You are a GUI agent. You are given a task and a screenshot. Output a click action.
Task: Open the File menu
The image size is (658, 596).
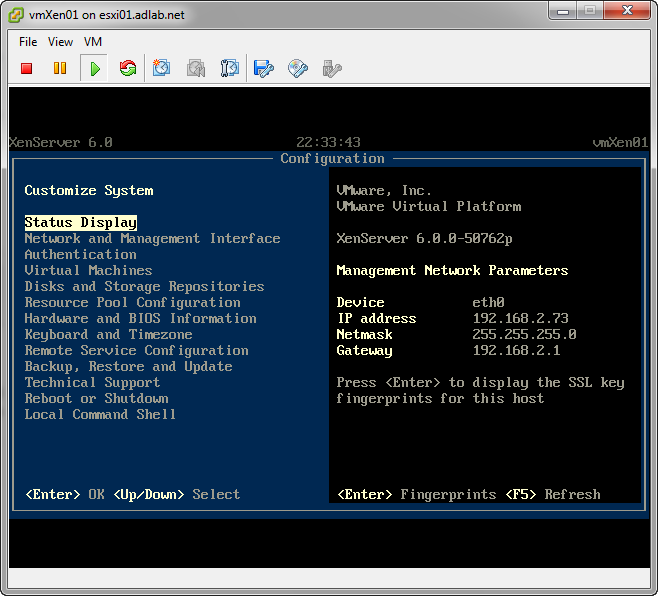click(x=28, y=42)
